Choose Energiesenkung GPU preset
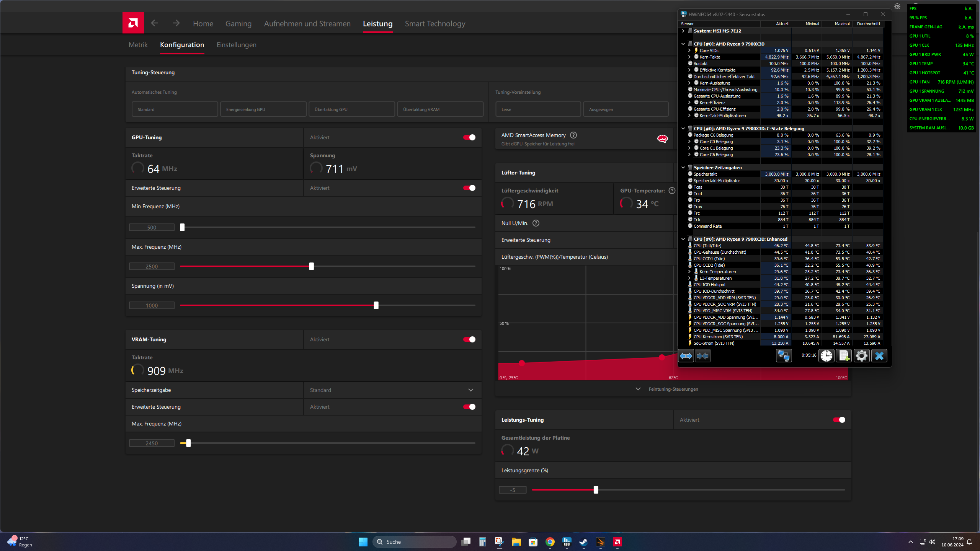 click(263, 109)
